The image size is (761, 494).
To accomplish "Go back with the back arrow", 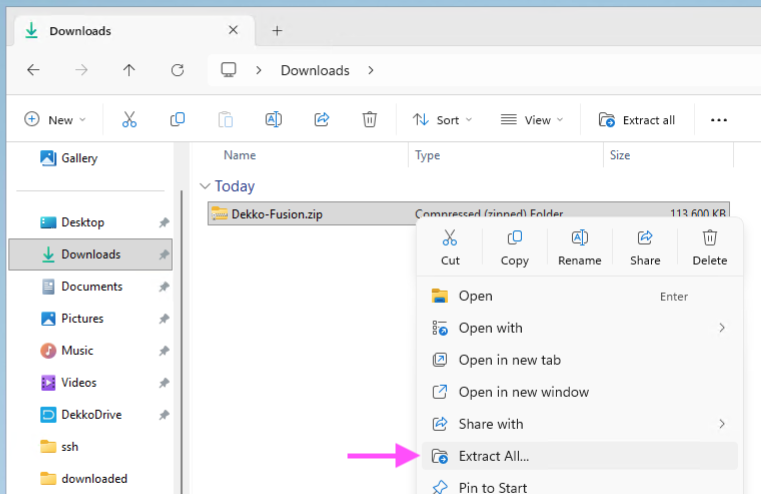I will click(33, 70).
